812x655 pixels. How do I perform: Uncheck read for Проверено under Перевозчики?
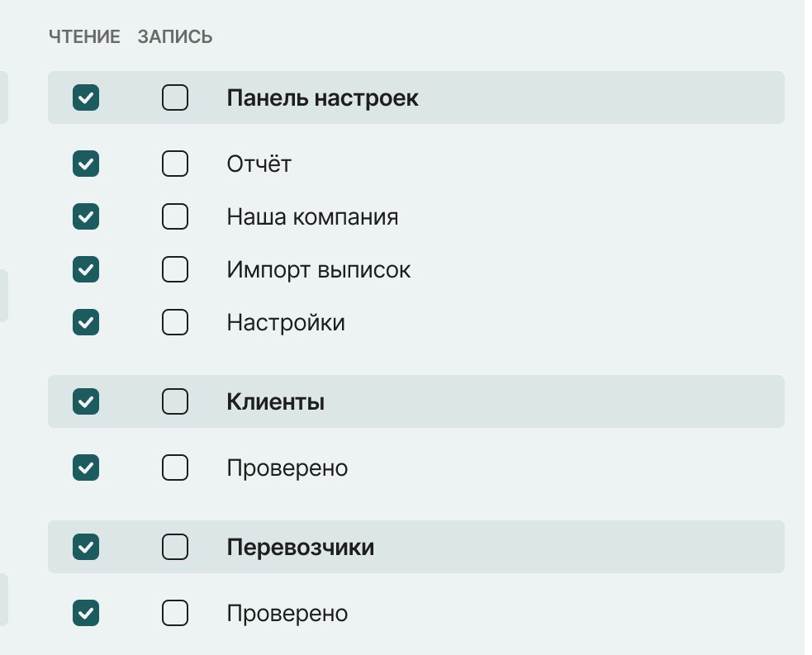pyautogui.click(x=86, y=614)
